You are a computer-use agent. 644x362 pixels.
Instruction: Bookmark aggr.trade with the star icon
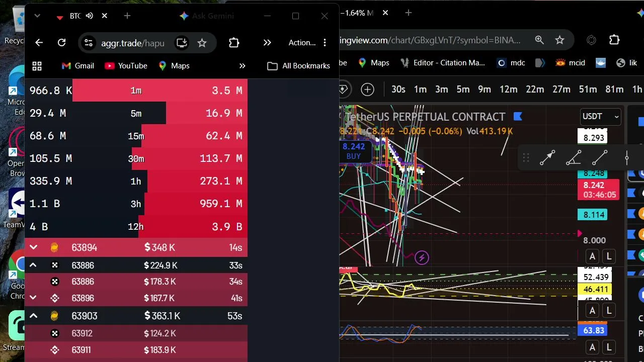[202, 43]
